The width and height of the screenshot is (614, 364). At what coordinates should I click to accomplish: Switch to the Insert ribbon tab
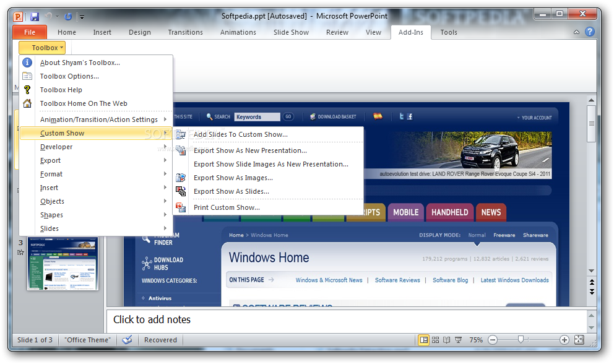102,32
